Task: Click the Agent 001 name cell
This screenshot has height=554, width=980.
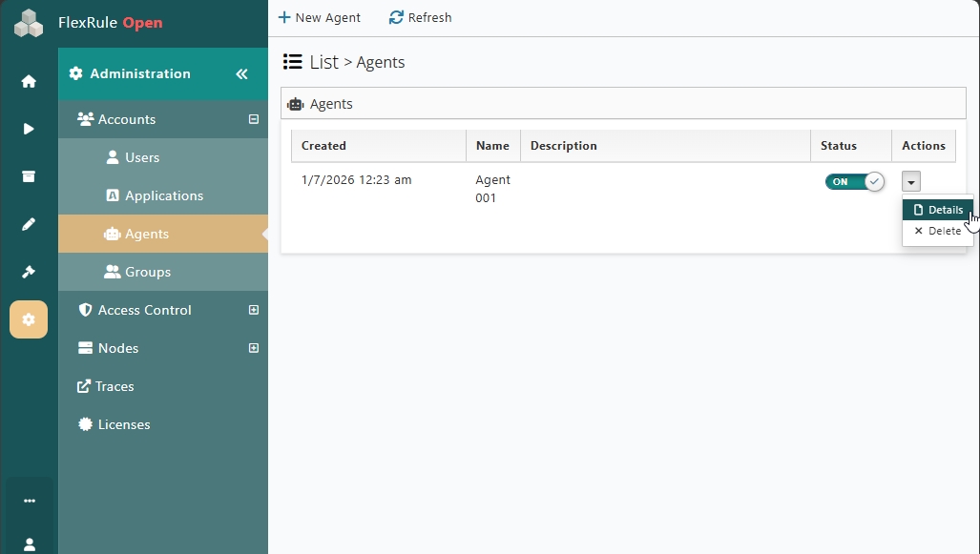Action: (x=493, y=189)
